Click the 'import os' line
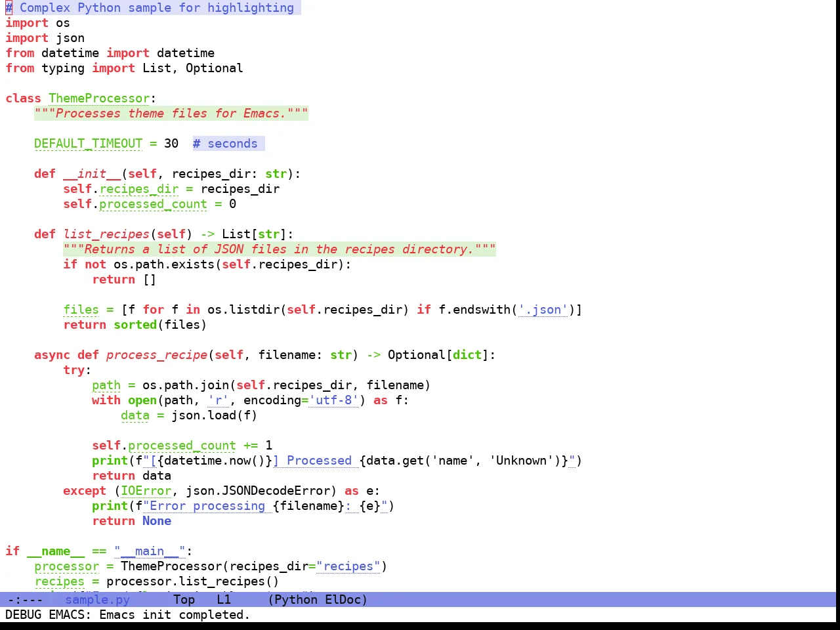 coord(37,23)
